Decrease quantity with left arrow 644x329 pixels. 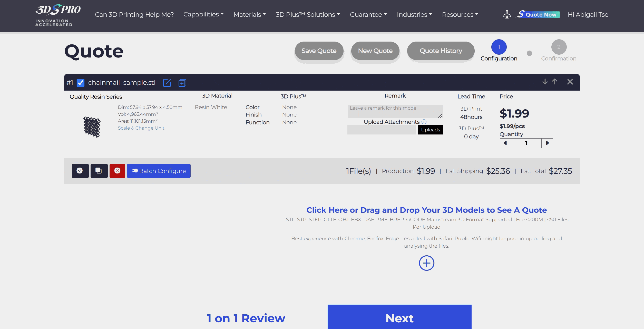505,143
